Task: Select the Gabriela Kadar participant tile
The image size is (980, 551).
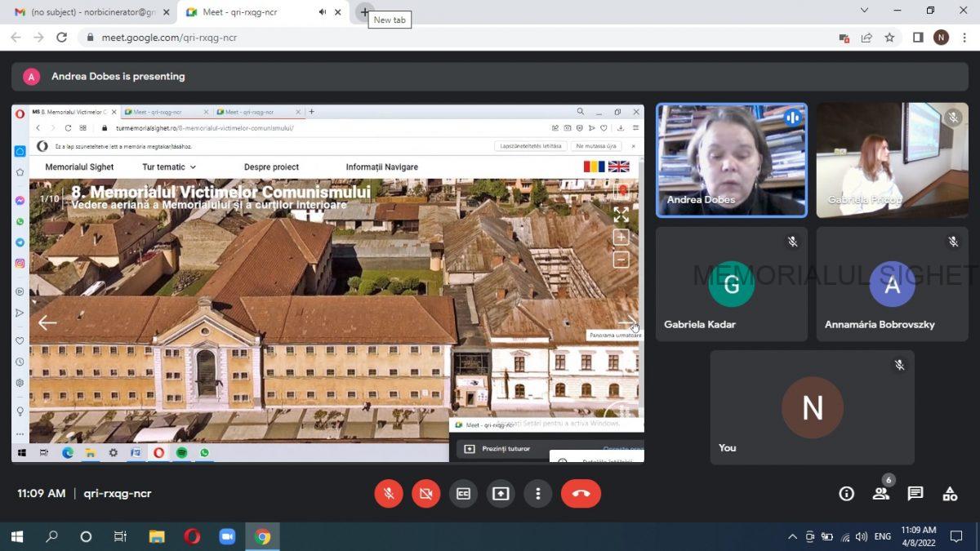Action: tap(732, 283)
